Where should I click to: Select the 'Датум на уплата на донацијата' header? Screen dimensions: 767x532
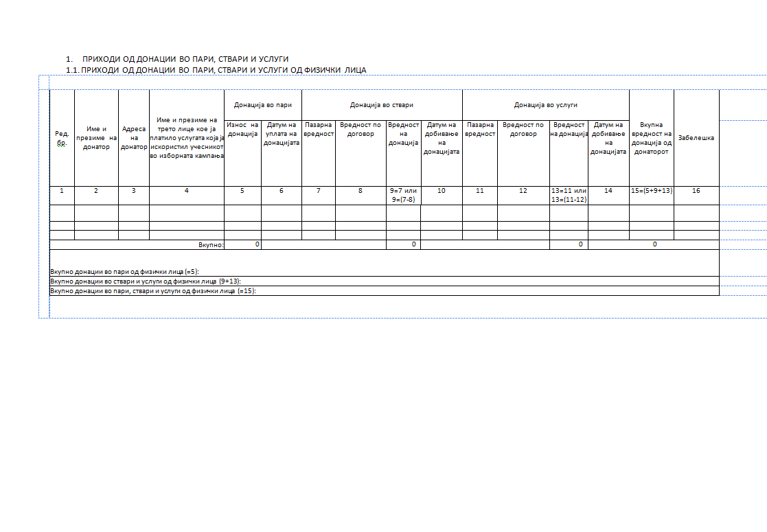[x=282, y=134]
